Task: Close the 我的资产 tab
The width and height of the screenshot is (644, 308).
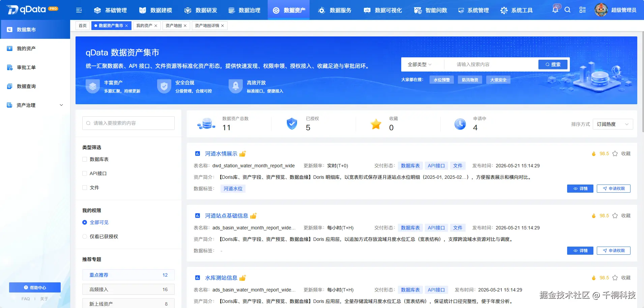Action: 156,26
